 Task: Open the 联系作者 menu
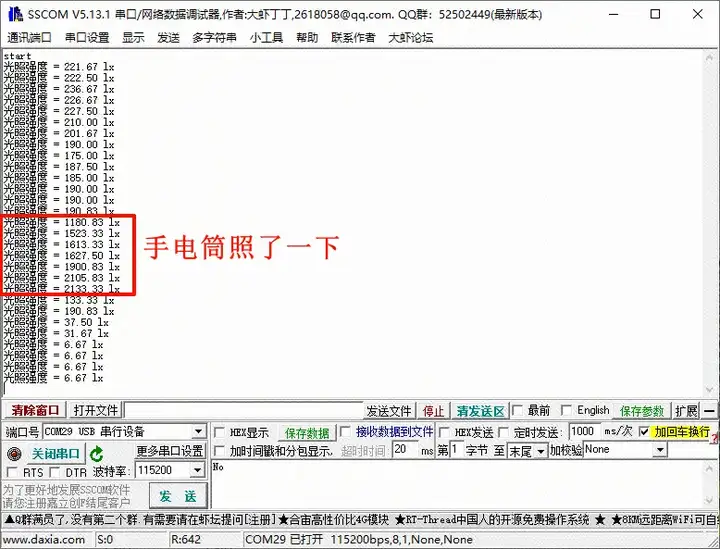[x=353, y=38]
